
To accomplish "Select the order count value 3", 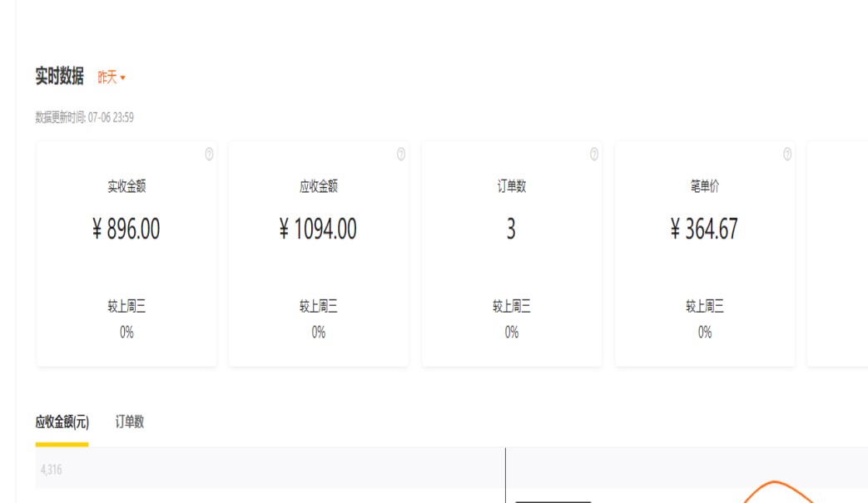I will 511,229.
